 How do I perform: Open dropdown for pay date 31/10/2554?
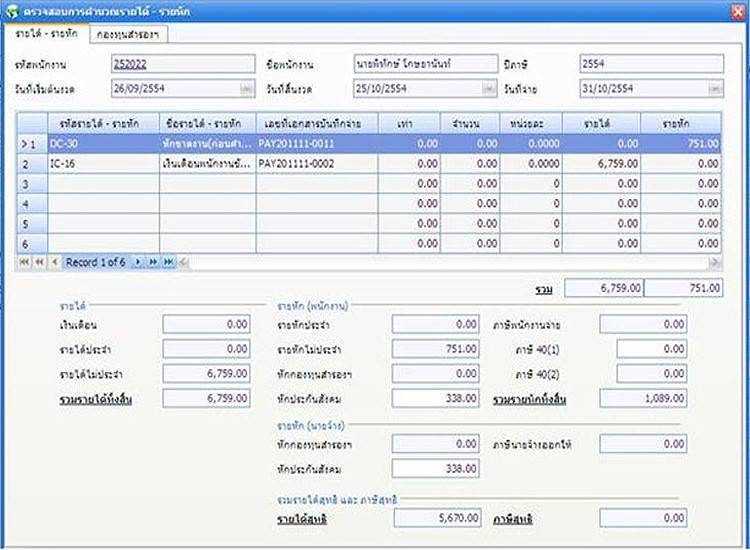point(714,88)
